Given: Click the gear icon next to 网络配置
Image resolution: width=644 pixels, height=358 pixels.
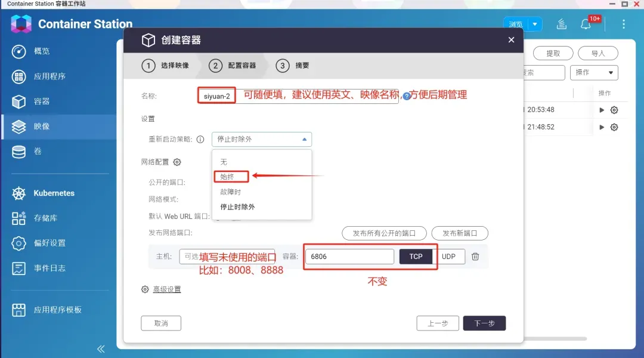Looking at the screenshot, I should [x=177, y=162].
